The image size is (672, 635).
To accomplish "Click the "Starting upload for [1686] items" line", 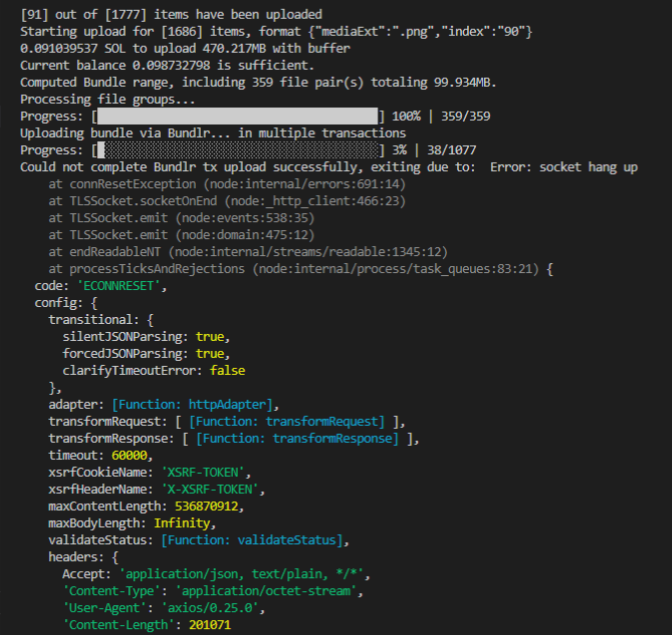I will pyautogui.click(x=276, y=32).
